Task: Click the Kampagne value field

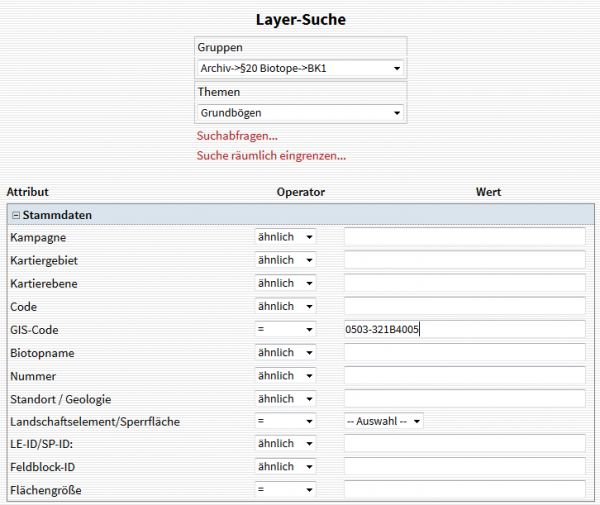Action: [x=464, y=237]
